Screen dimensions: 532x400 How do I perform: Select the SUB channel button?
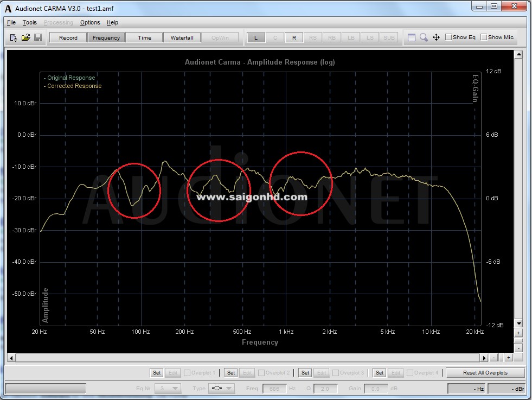pos(389,37)
